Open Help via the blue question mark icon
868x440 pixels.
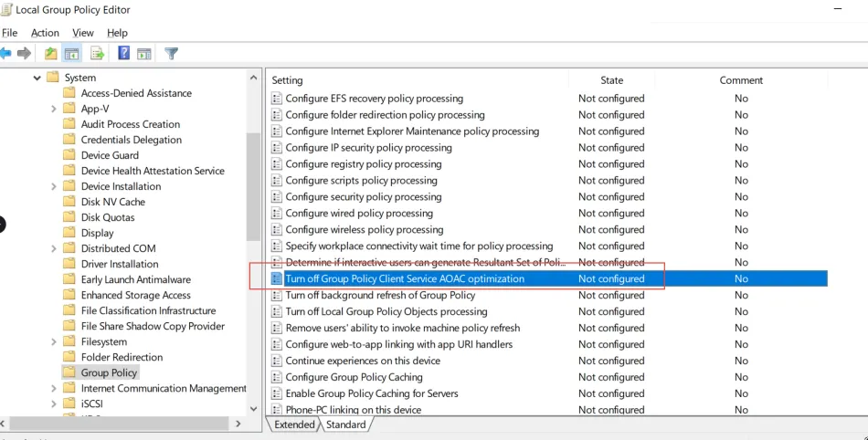pyautogui.click(x=123, y=54)
